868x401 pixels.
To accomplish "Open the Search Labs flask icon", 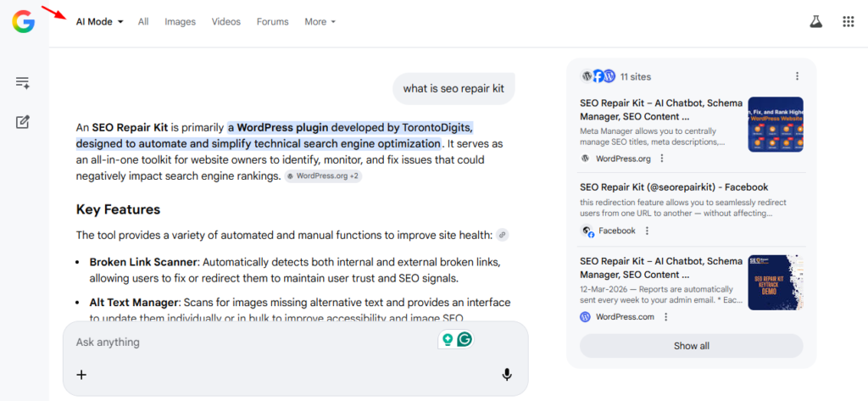I will 815,21.
